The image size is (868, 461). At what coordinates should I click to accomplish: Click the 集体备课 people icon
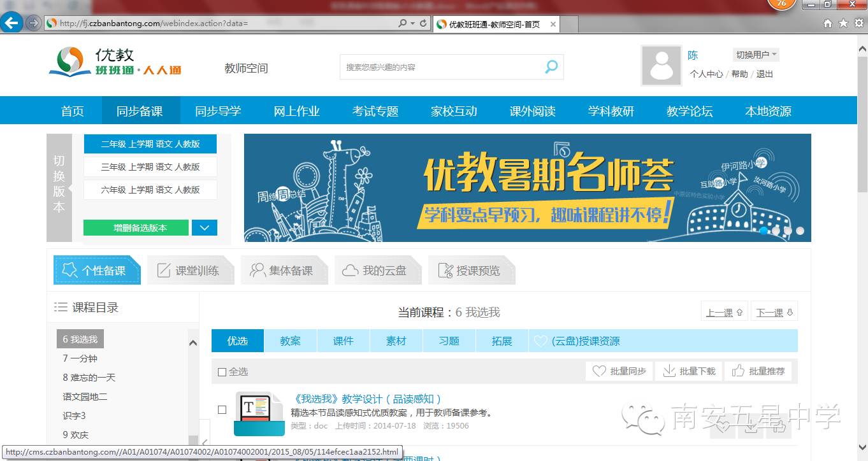tap(257, 271)
